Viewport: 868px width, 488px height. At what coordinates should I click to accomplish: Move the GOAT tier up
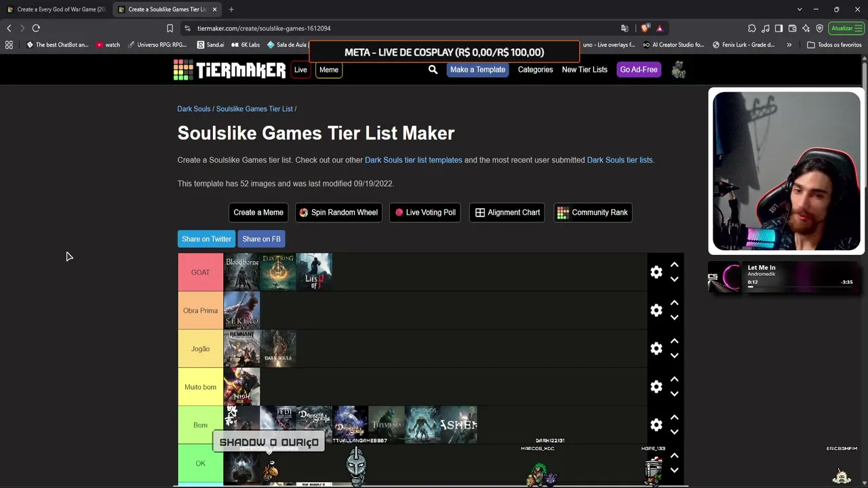tap(674, 265)
